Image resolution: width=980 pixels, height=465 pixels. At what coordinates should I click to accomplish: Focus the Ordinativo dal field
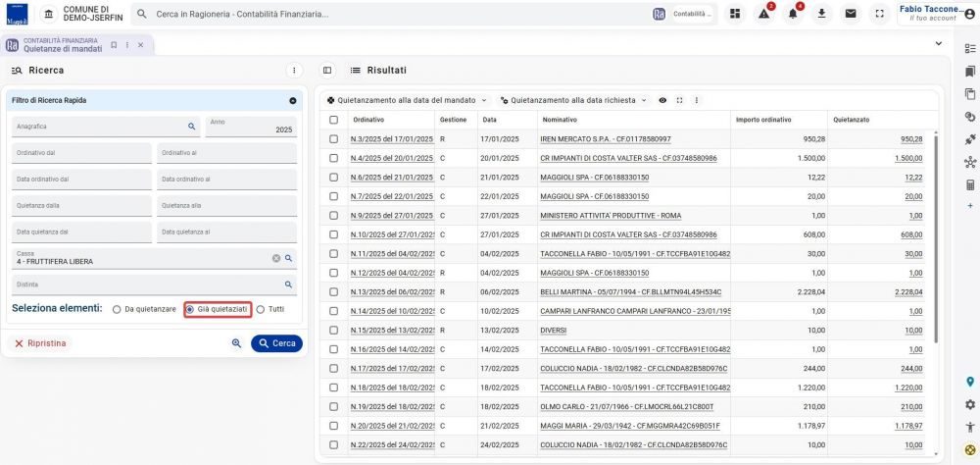81,153
